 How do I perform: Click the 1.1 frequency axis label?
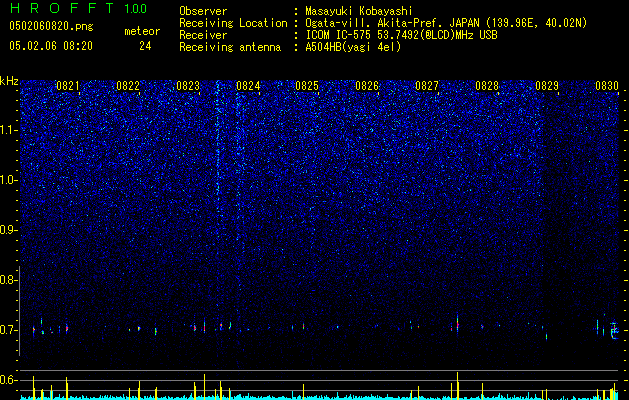click(8, 130)
